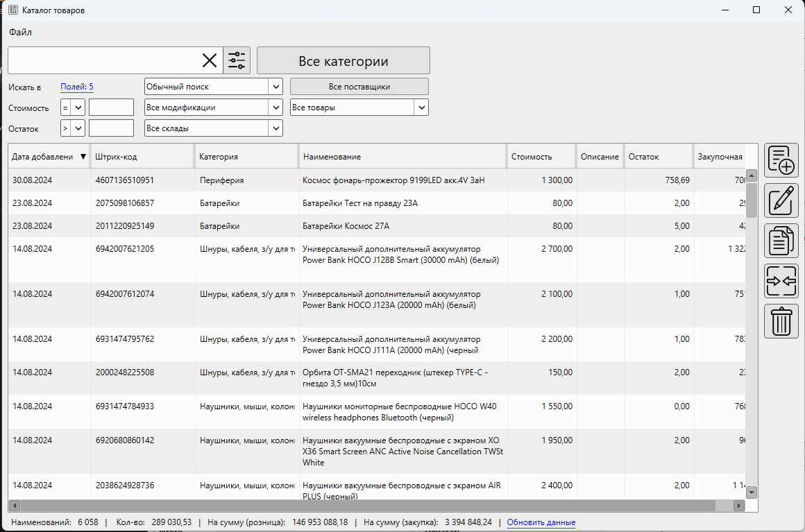Open the 'Обычный поиск' dropdown
805x532 pixels.
coord(213,87)
